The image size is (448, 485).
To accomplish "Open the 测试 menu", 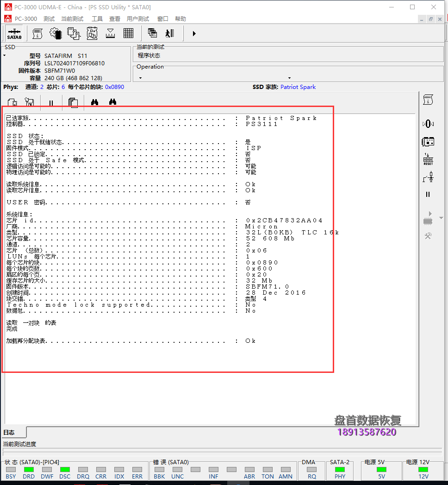I will 49,19.
